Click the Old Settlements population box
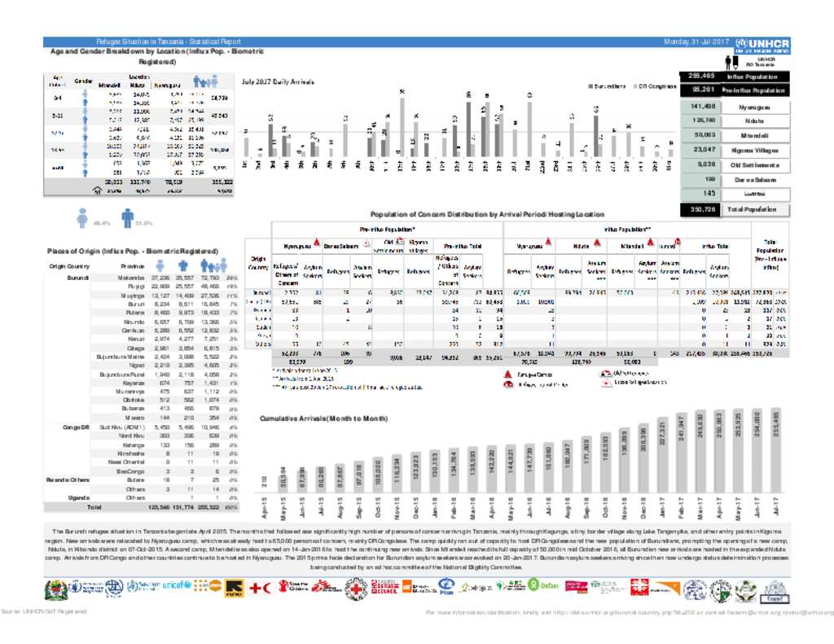The image size is (834, 644). coord(735,164)
